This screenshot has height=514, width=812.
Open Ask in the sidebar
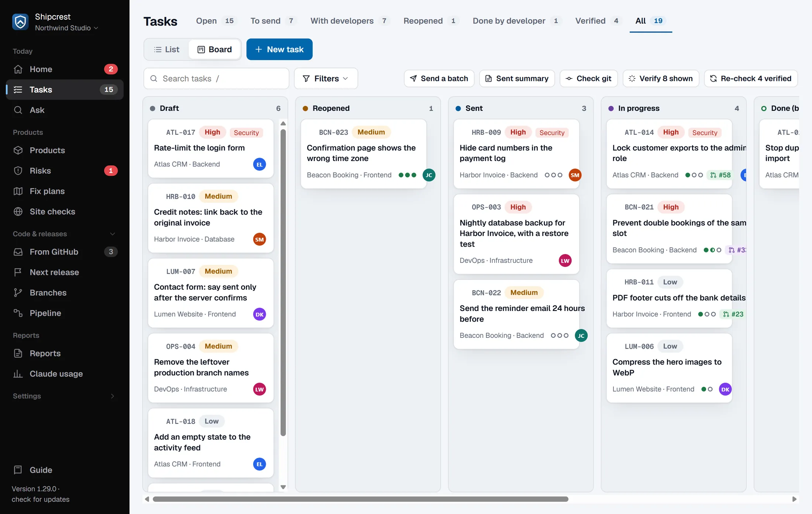pyautogui.click(x=65, y=110)
